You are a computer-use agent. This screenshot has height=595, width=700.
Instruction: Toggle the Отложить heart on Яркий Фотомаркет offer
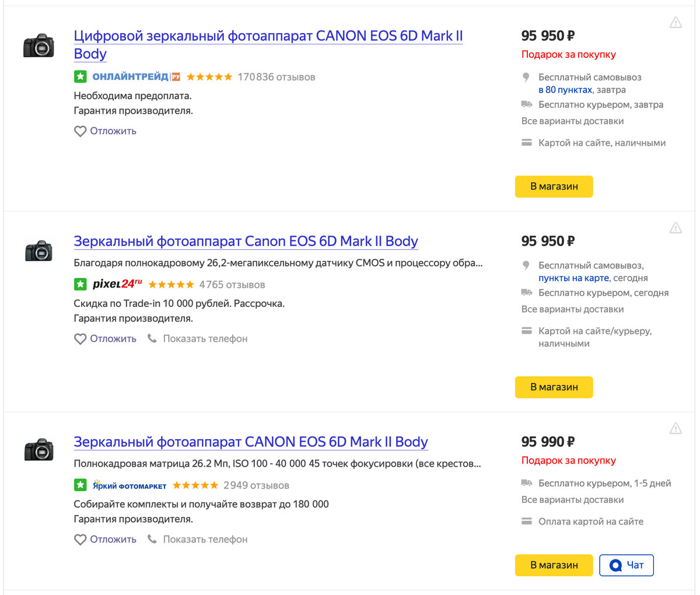(x=80, y=540)
